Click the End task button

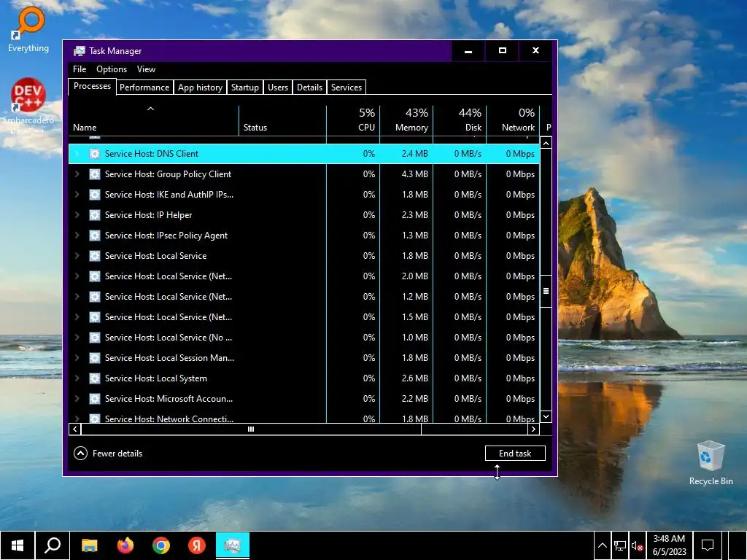click(515, 454)
